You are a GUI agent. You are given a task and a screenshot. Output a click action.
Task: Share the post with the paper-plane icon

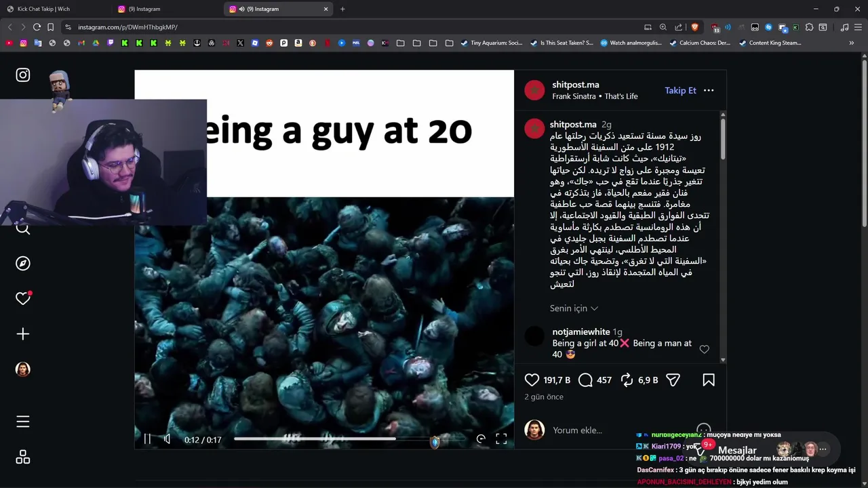tap(673, 380)
